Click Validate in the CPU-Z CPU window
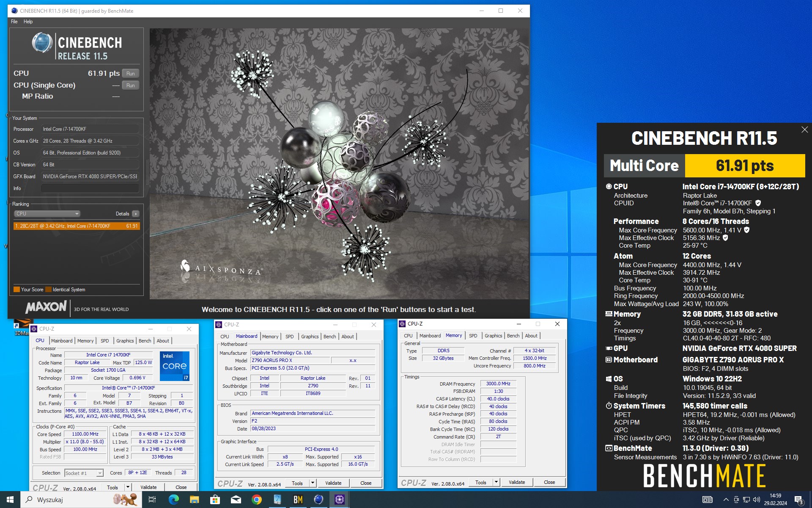812x508 pixels. point(148,487)
